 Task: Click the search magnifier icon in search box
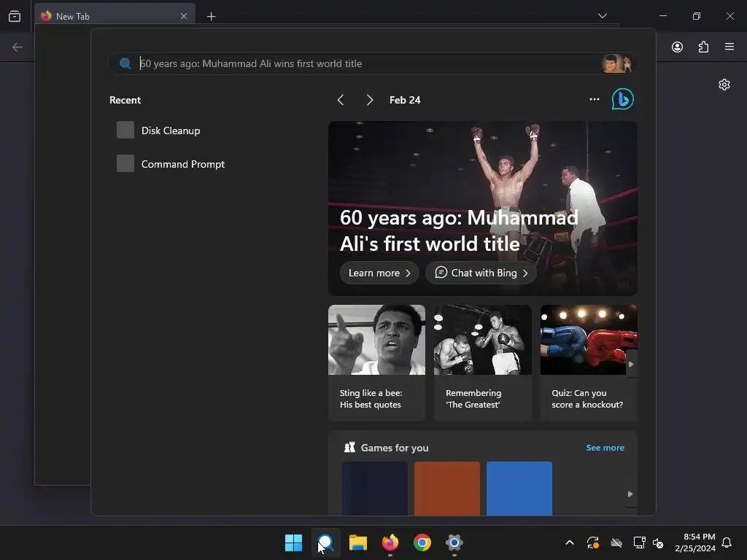pyautogui.click(x=125, y=63)
